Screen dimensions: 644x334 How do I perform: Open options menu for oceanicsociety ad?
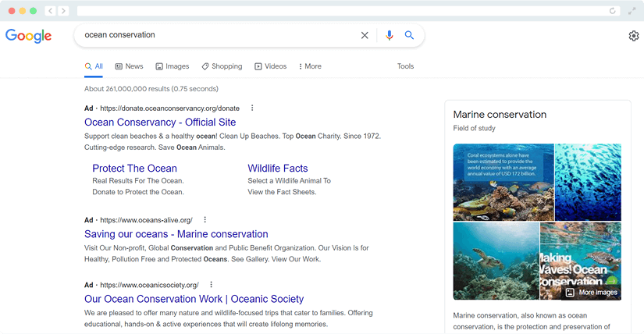tap(211, 284)
